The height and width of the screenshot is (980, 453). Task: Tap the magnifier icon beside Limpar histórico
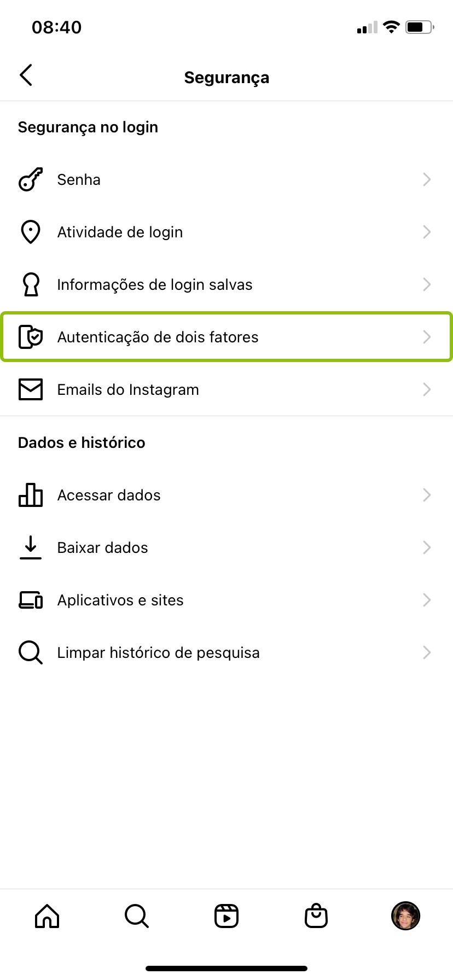(31, 652)
